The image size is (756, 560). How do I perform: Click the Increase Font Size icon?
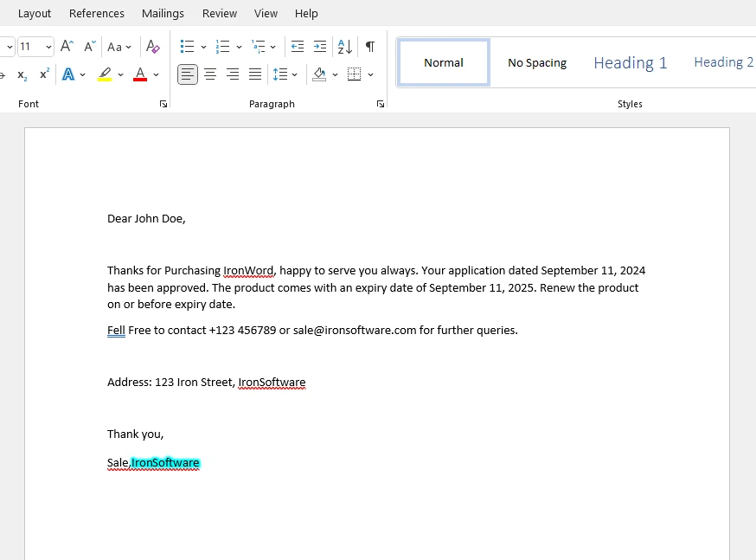67,47
